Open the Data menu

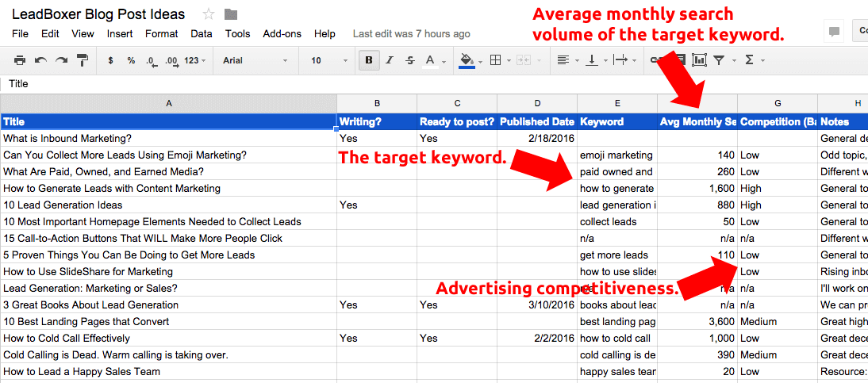[x=202, y=34]
